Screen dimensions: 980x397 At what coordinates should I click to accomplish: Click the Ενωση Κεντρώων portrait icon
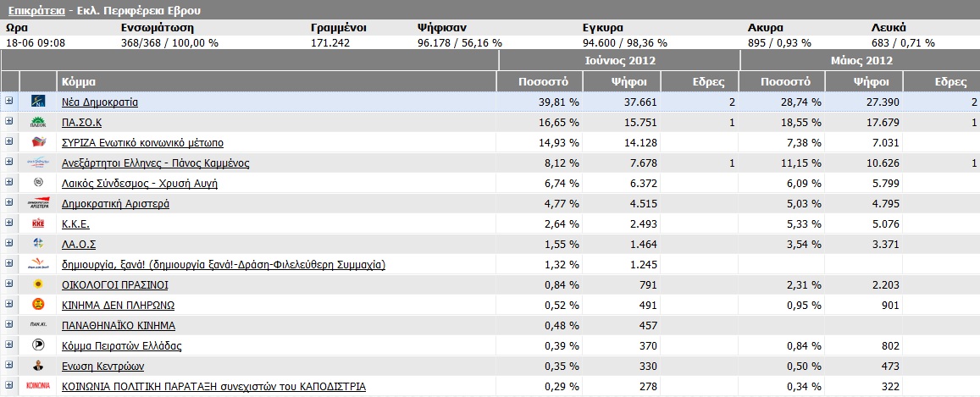point(37,366)
